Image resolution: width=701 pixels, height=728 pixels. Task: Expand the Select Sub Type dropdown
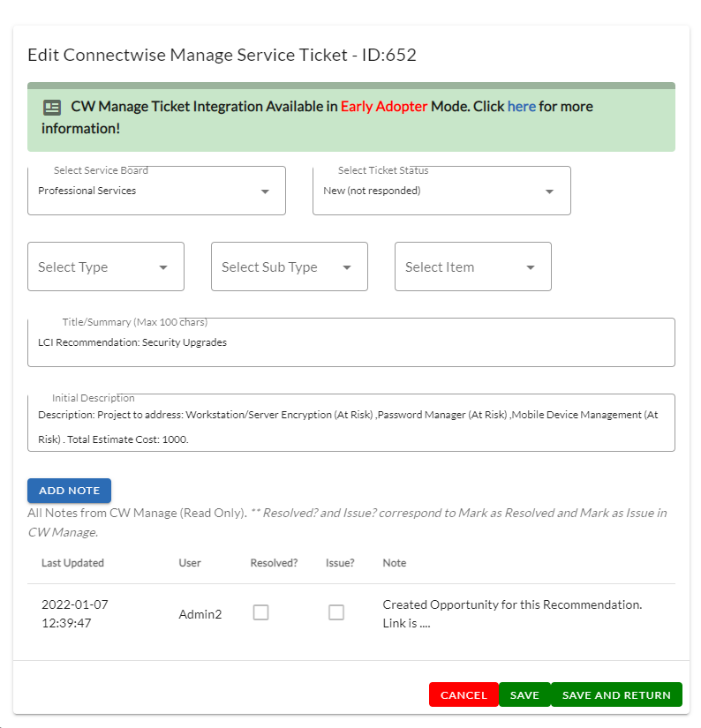(290, 266)
